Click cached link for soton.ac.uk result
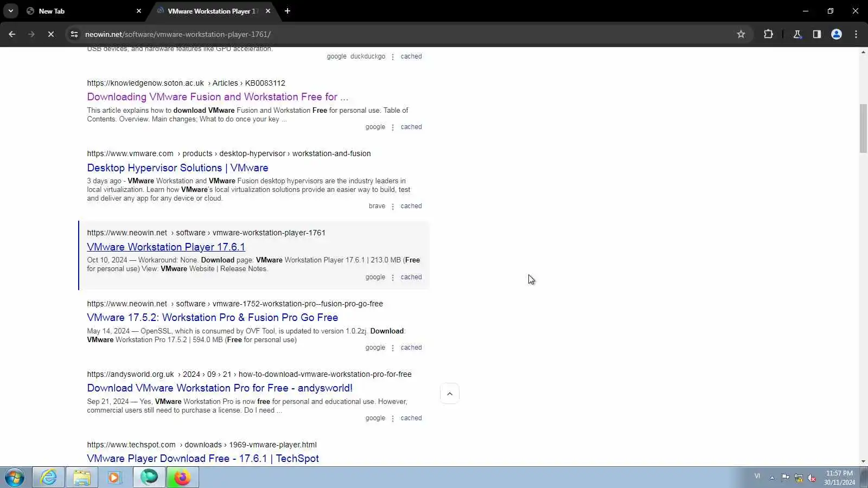This screenshot has width=868, height=488. coord(411,127)
